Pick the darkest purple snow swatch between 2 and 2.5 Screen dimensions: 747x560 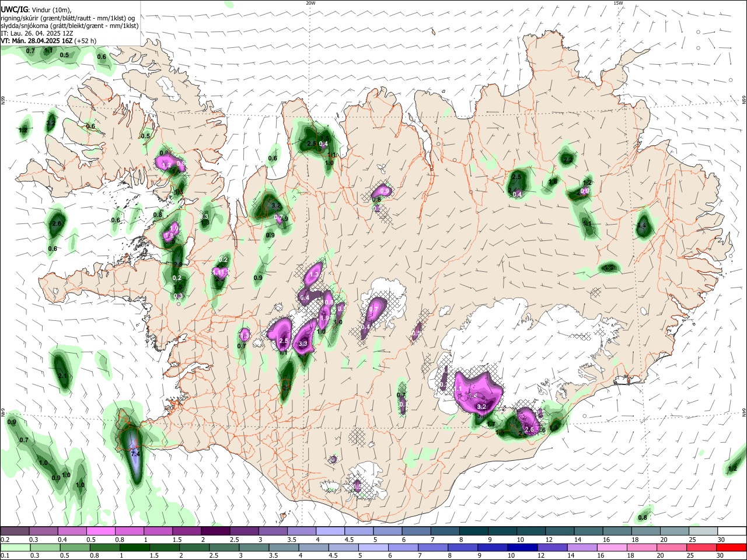pos(215,531)
